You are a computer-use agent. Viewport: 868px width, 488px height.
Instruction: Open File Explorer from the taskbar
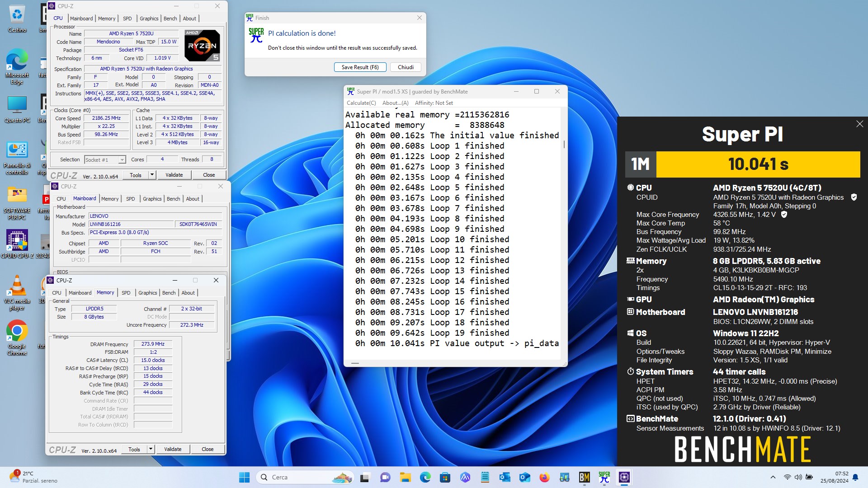click(405, 477)
